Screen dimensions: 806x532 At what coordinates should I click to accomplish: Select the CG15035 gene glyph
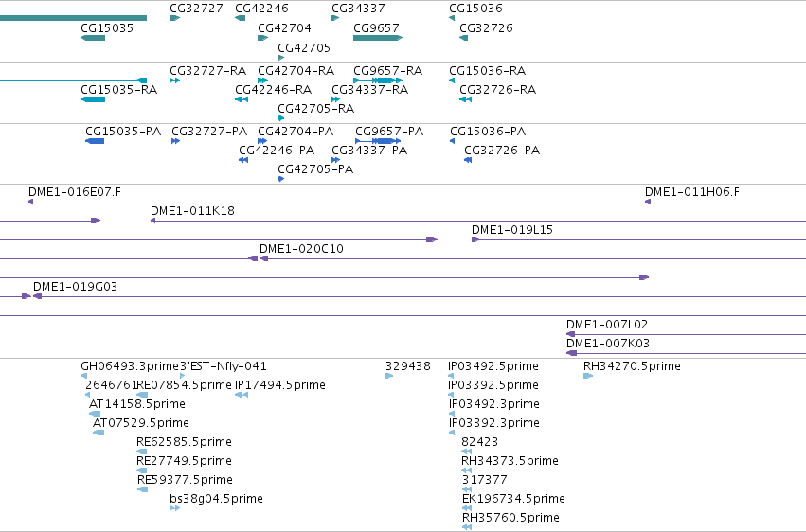[93, 38]
